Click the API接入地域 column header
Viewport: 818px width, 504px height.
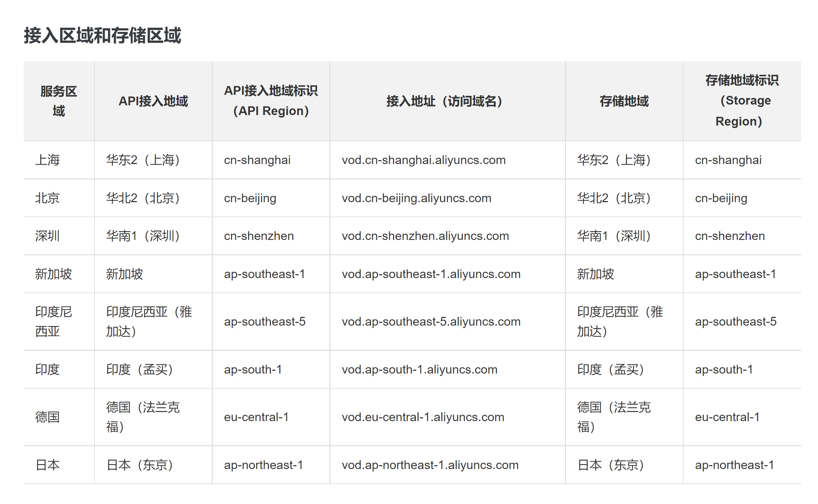coord(153,101)
